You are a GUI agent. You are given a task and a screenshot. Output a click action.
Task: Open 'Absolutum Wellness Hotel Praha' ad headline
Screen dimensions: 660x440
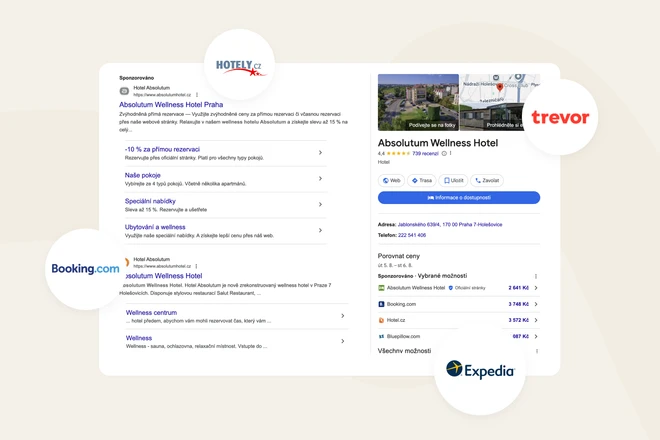171,104
